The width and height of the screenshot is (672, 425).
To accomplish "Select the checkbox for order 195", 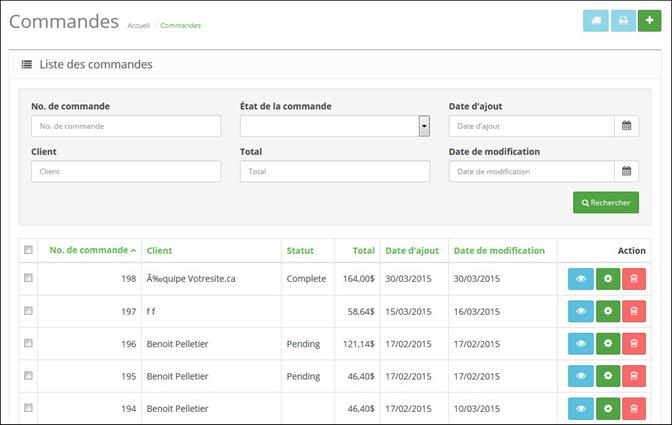I will click(x=28, y=375).
